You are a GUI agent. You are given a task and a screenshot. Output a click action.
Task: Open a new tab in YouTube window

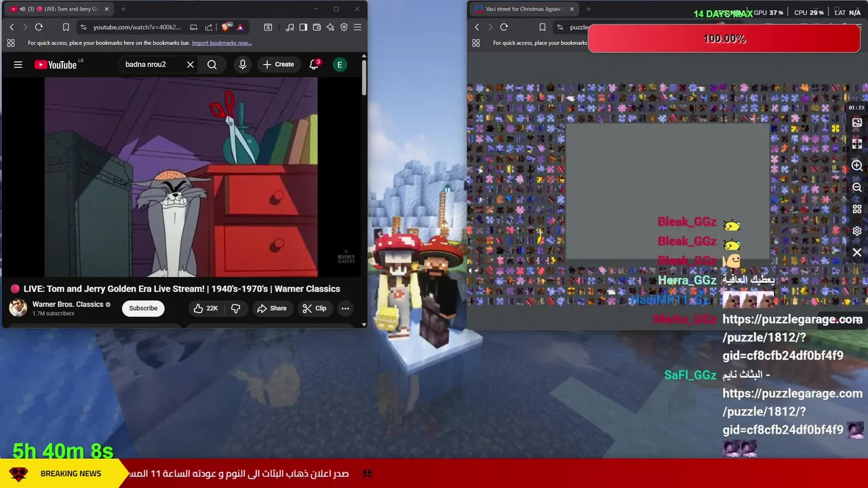click(x=123, y=9)
